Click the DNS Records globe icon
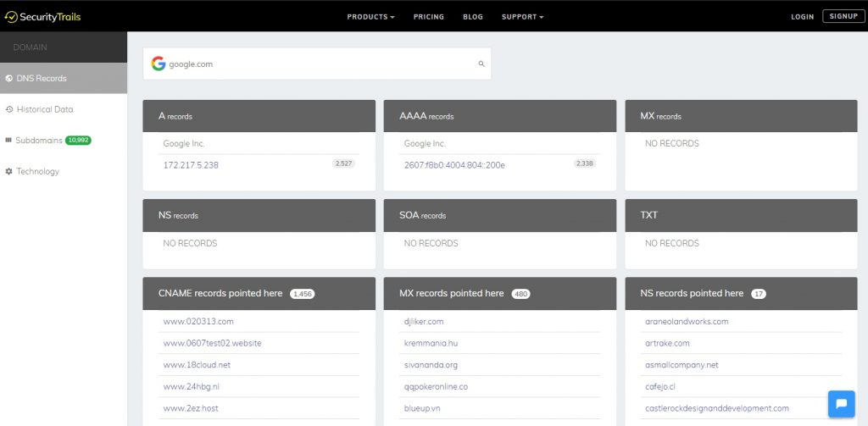Screen dimensions: 868x426 coord(8,79)
